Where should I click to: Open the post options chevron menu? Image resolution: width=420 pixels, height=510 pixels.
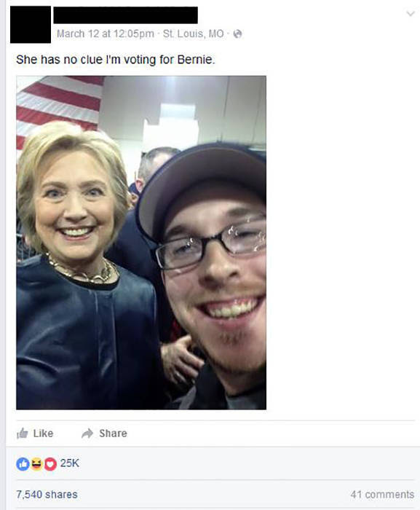411,14
